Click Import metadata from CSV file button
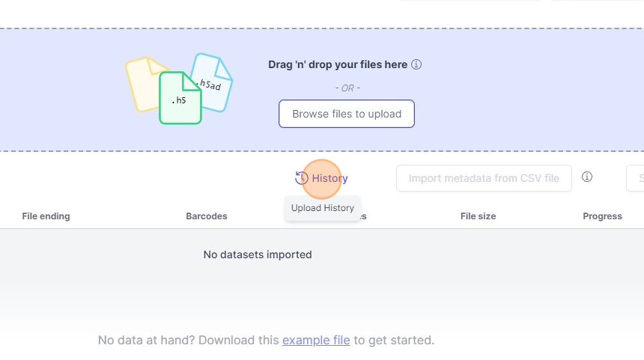Viewport: 644px width, 360px height. coord(484,178)
